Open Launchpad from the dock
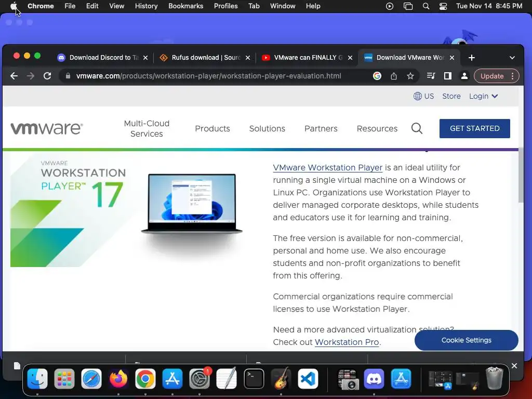This screenshot has width=532, height=399. (x=64, y=379)
